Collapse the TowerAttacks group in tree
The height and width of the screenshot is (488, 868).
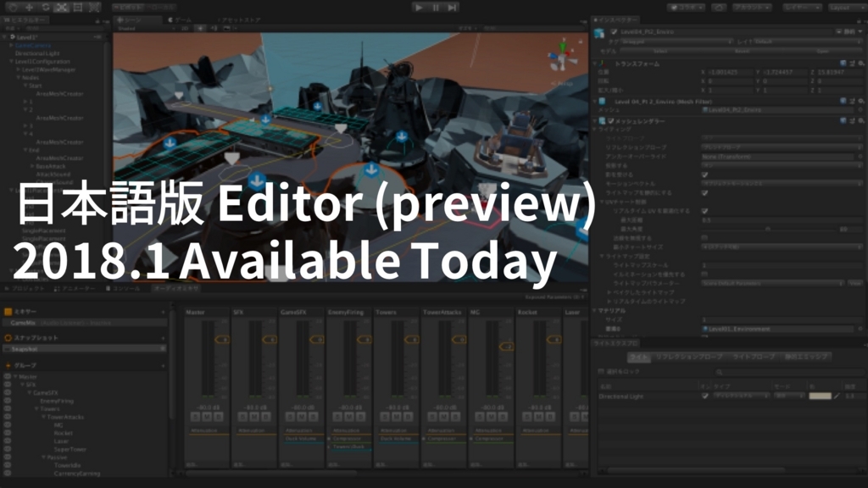44,417
